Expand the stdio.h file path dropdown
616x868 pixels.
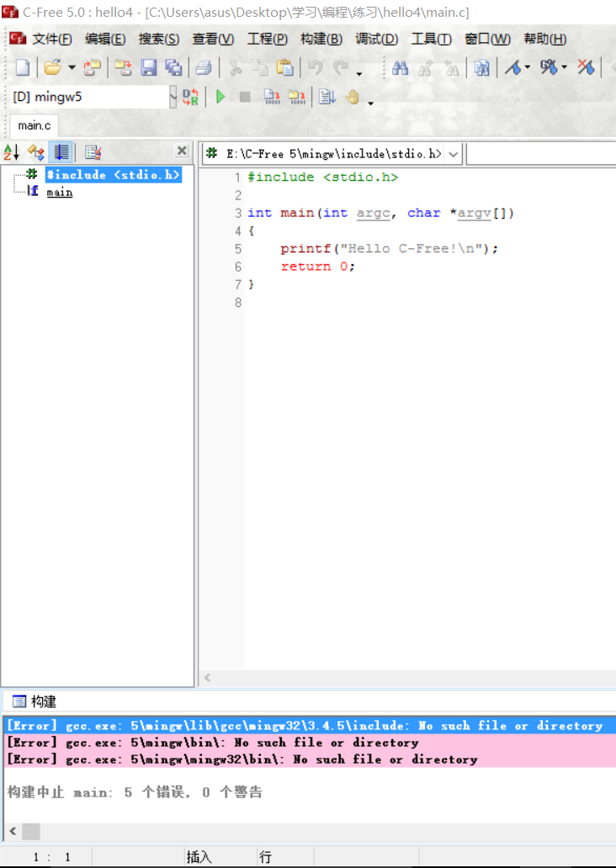[x=454, y=154]
